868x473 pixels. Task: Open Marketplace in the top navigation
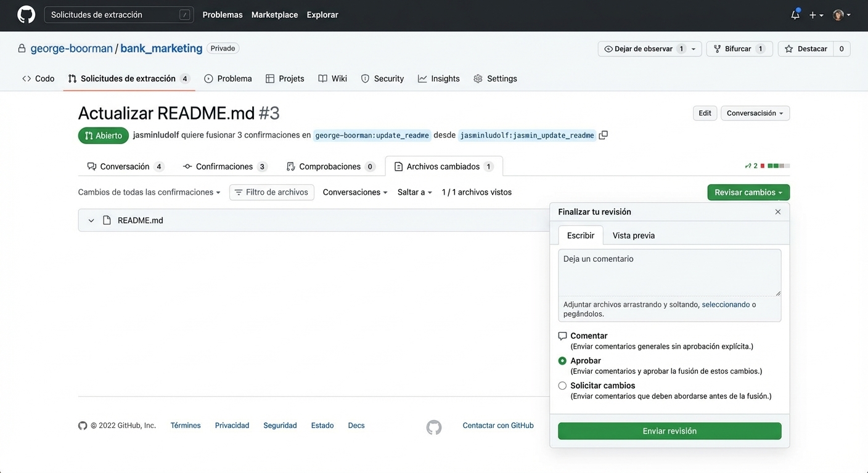tap(274, 15)
